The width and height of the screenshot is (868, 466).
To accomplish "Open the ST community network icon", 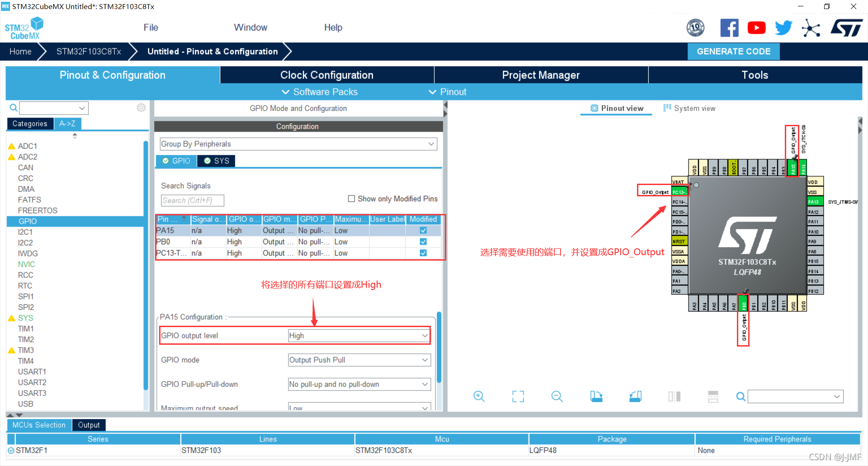I will (x=811, y=28).
